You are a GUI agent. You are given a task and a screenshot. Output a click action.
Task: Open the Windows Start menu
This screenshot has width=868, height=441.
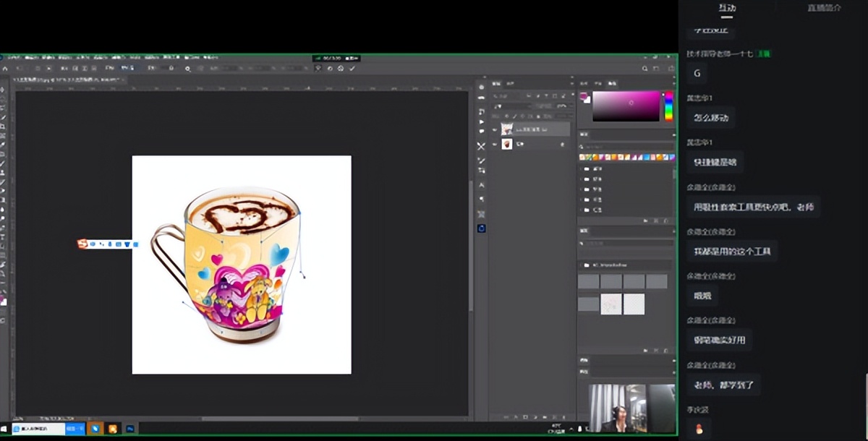coord(5,429)
